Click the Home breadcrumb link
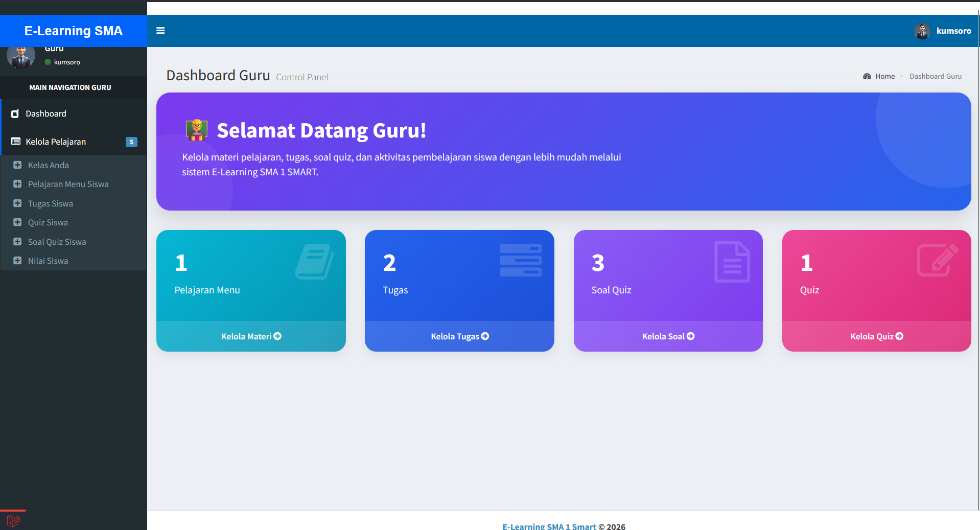This screenshot has height=530, width=980. 885,76
